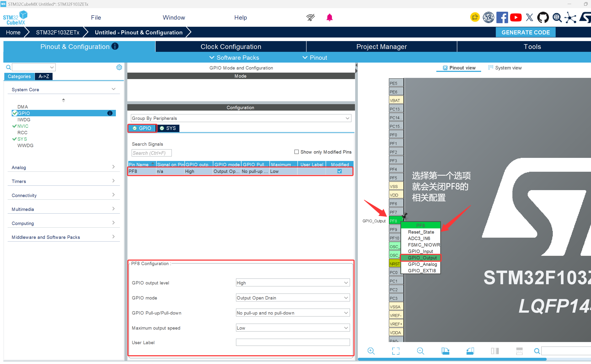
Task: Switch to the Clock Configuration tab
Action: 231,47
